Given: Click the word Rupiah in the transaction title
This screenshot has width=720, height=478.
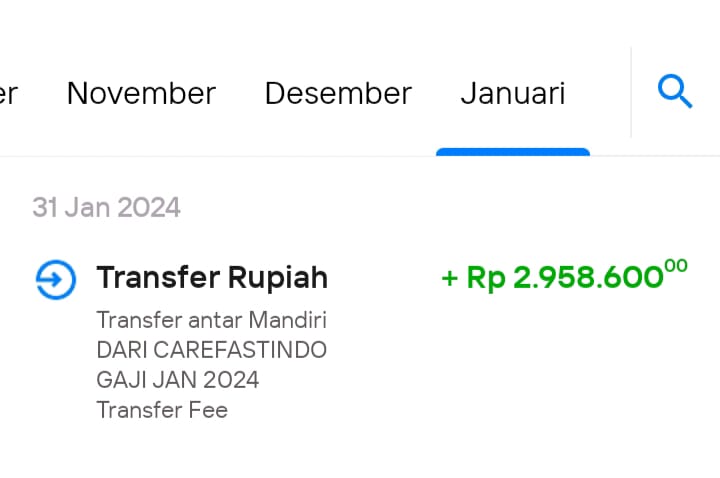Looking at the screenshot, I should click(278, 277).
